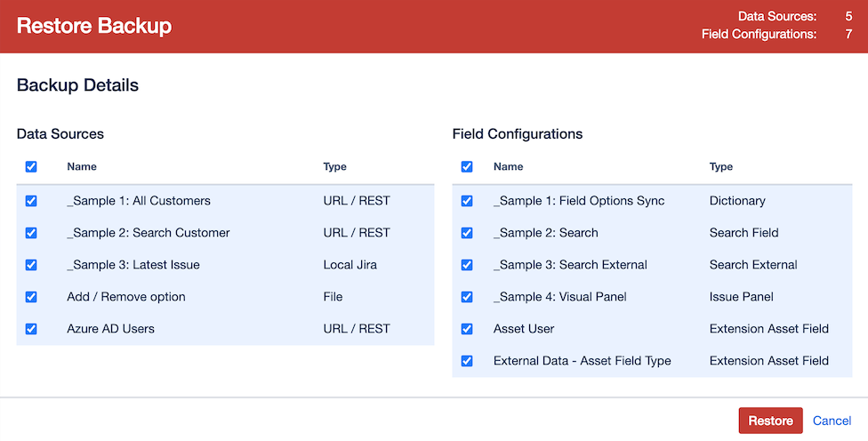The width and height of the screenshot is (868, 441).
Task: Click the 'Backup Details' heading
Action: pos(77,86)
